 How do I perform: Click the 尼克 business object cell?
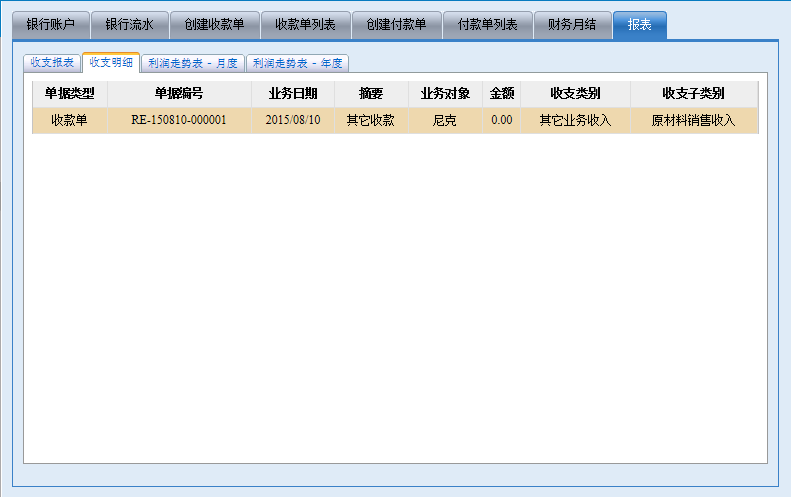point(445,120)
